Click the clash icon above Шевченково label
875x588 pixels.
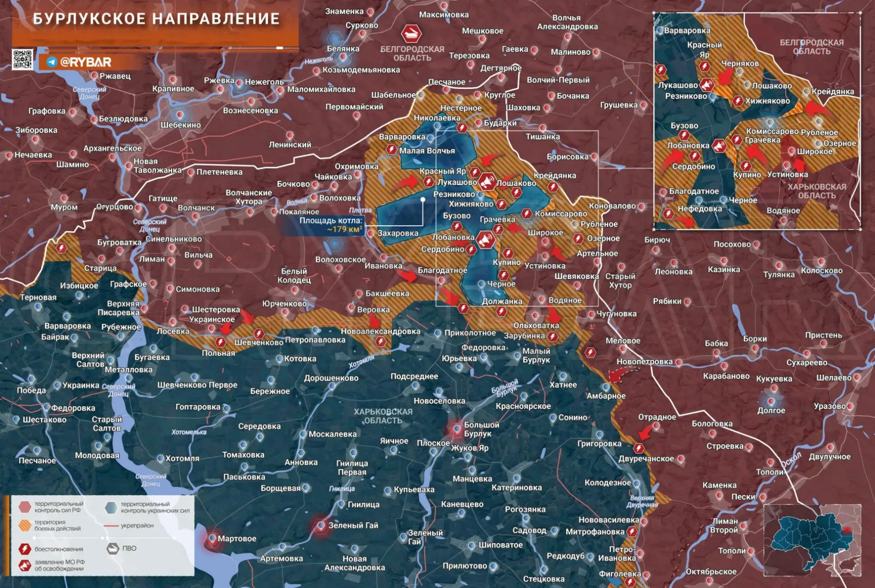[x=259, y=333]
